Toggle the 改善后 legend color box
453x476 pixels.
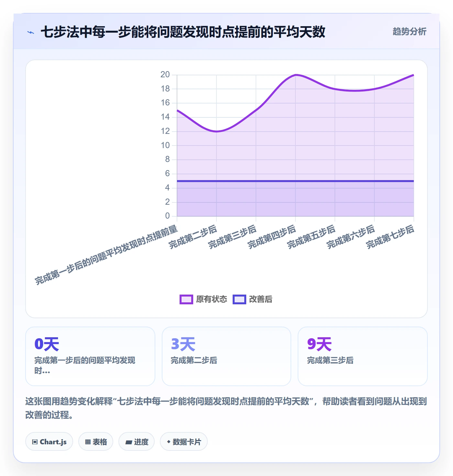tap(239, 299)
